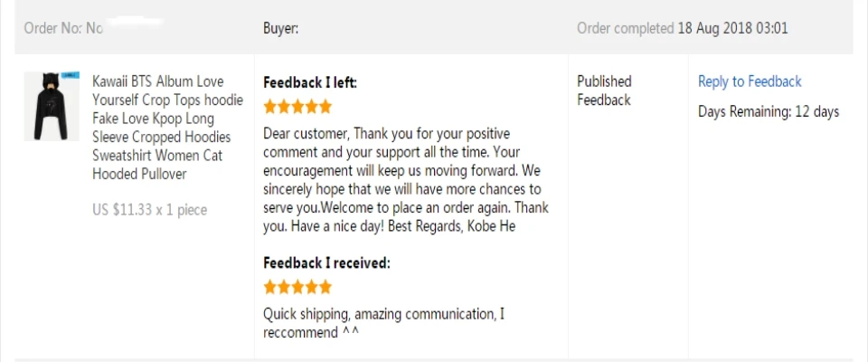Select the fifth star under Feedback I left
This screenshot has width=868, height=362.
[325, 107]
